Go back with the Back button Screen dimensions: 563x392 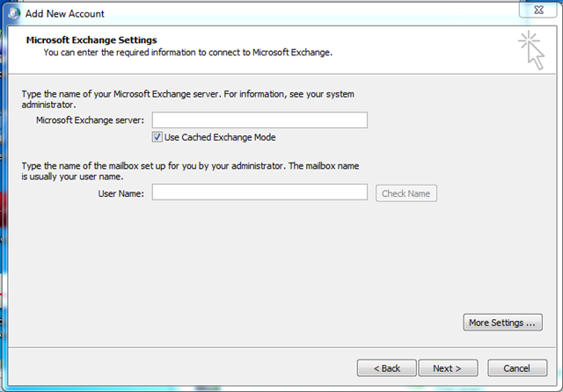pos(387,368)
